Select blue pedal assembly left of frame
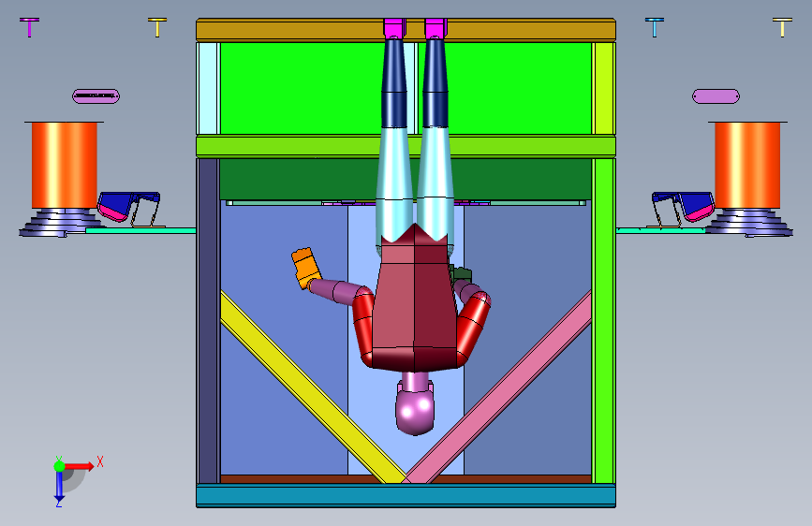The width and height of the screenshot is (812, 526). 129,208
